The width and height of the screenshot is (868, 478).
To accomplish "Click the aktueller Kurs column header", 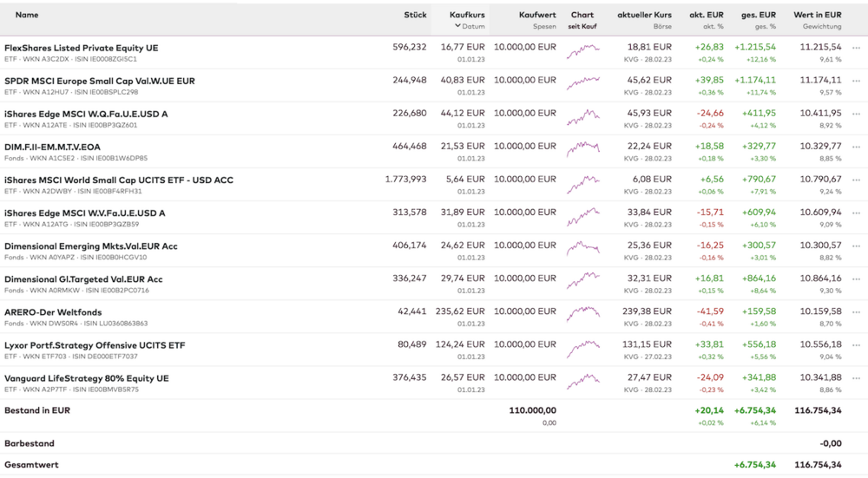I will (644, 15).
